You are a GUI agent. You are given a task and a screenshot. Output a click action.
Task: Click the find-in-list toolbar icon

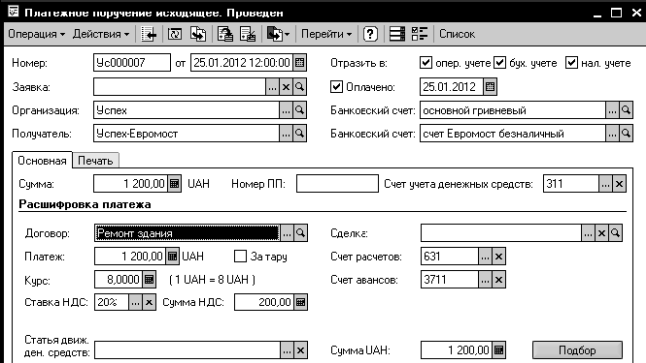pyautogui.click(x=148, y=34)
